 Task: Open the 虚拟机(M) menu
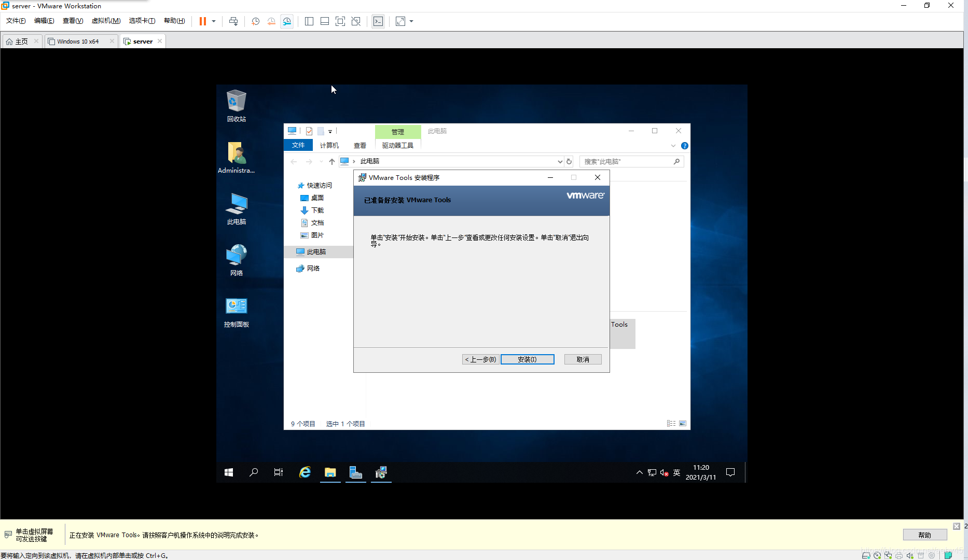[x=106, y=21]
